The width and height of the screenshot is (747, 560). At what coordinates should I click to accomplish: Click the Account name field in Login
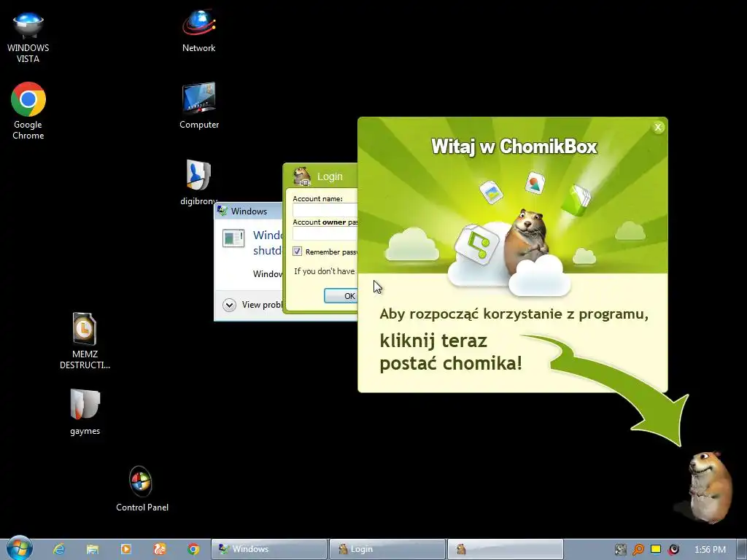325,210
